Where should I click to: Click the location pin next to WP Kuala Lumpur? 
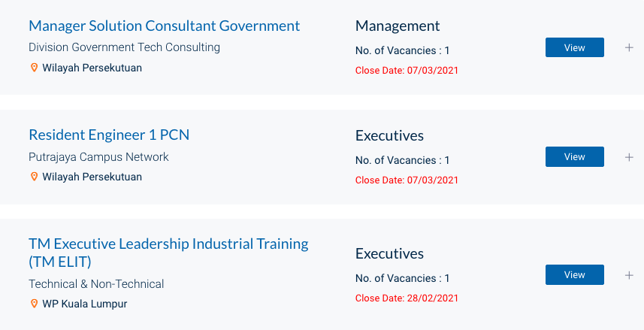click(x=34, y=304)
